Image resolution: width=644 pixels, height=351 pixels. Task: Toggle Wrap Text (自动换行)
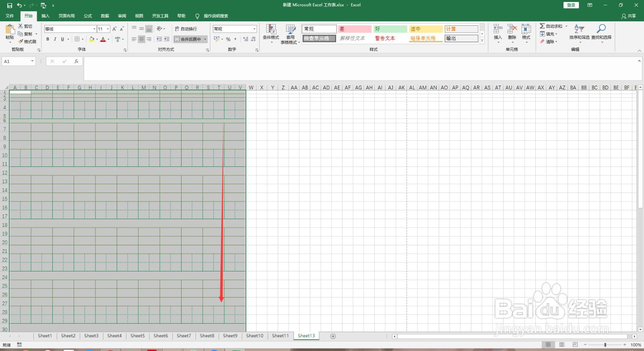click(186, 29)
